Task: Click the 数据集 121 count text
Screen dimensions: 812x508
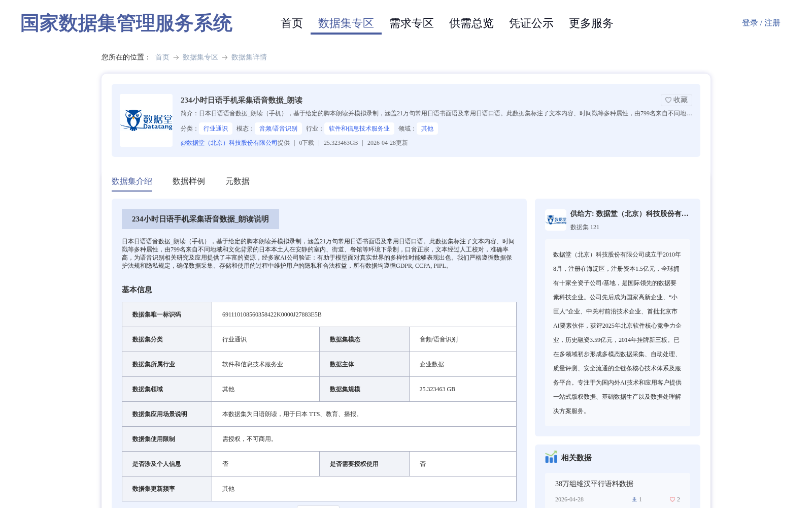Action: pos(585,227)
